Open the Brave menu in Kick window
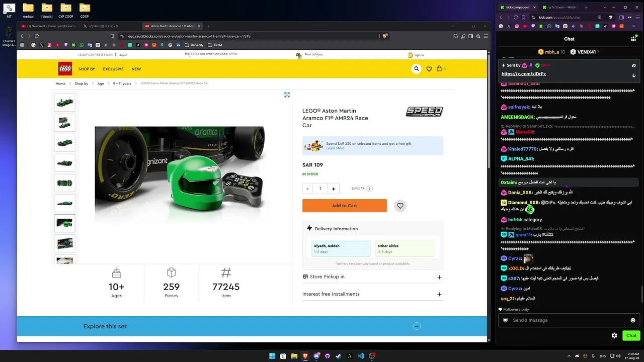Image resolution: width=644 pixels, height=362 pixels. pos(636,17)
